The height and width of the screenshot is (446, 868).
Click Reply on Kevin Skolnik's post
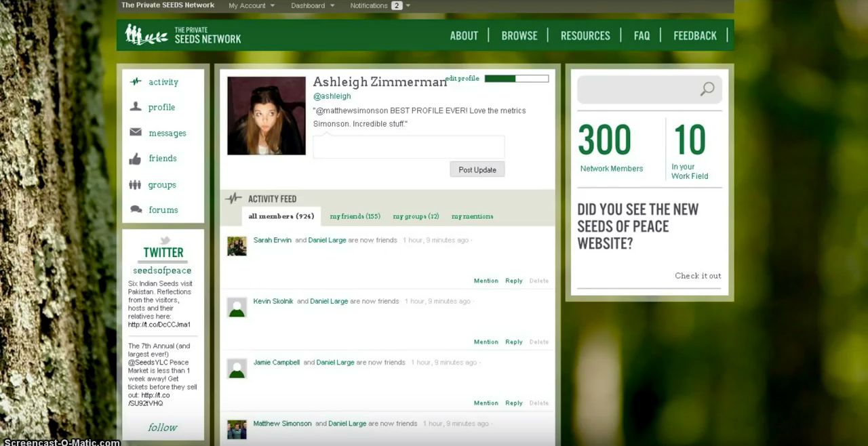[x=514, y=342]
